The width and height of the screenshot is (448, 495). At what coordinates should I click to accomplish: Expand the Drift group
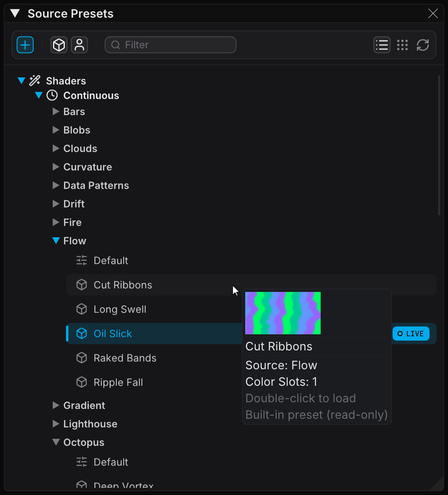56,204
